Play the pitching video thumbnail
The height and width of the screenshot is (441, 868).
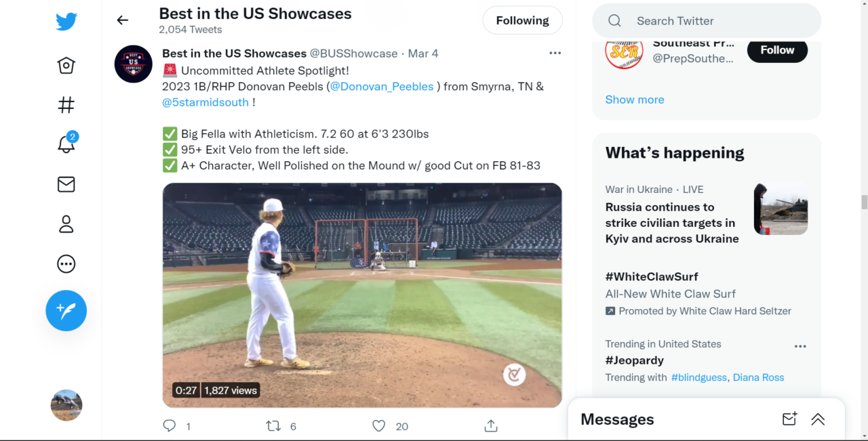[361, 295]
